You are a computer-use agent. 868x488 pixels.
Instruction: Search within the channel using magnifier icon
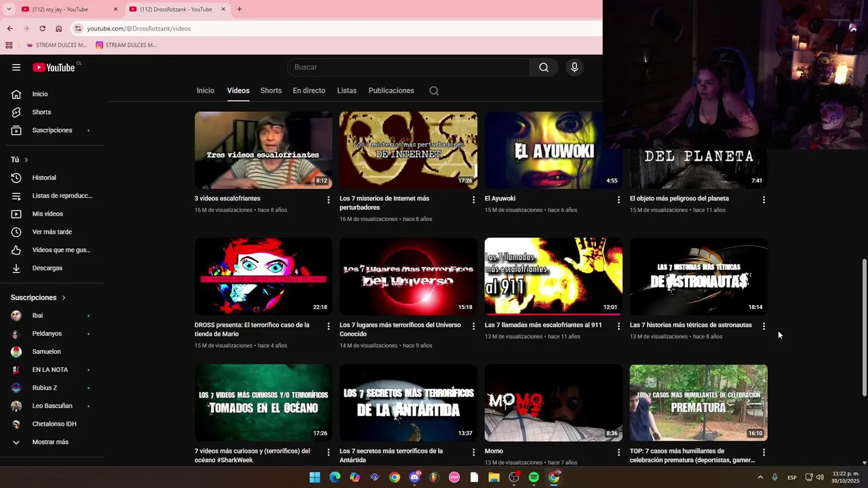(x=434, y=91)
